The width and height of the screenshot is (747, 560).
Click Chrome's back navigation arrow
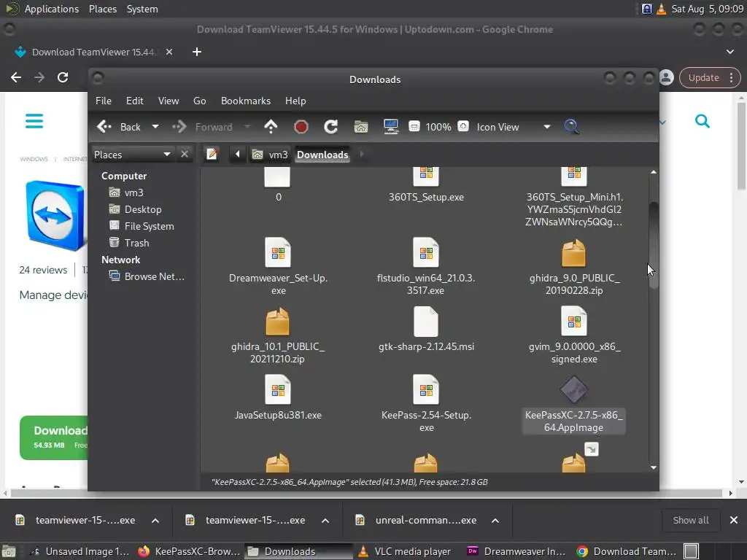coord(16,77)
